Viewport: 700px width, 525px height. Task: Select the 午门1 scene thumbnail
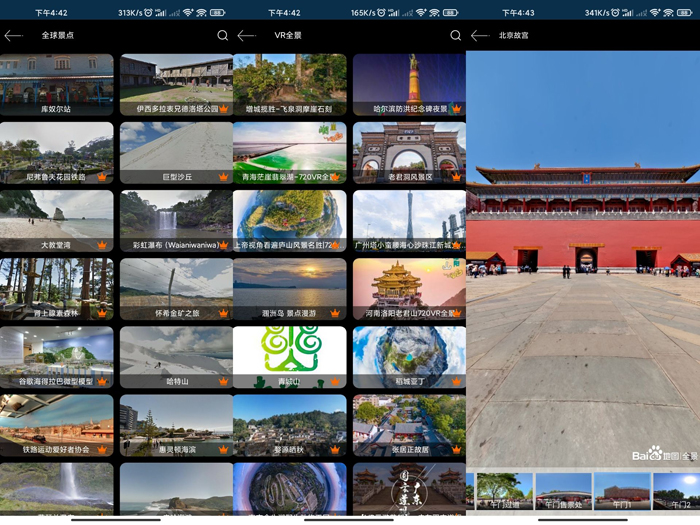click(x=622, y=492)
